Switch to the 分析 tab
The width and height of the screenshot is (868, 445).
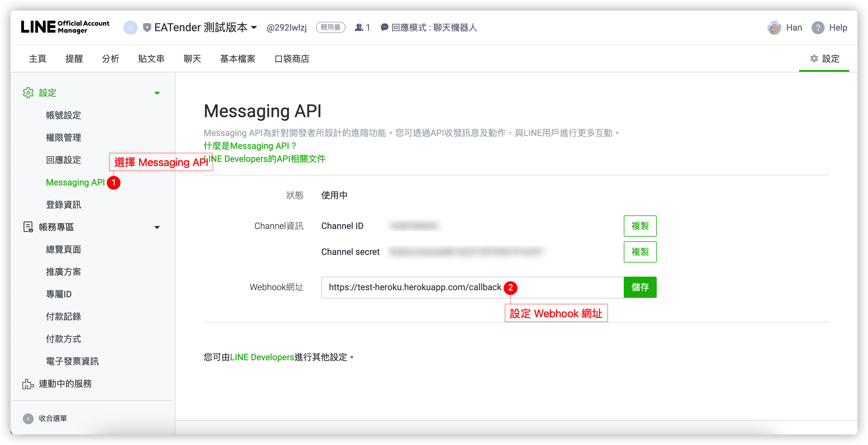[111, 59]
